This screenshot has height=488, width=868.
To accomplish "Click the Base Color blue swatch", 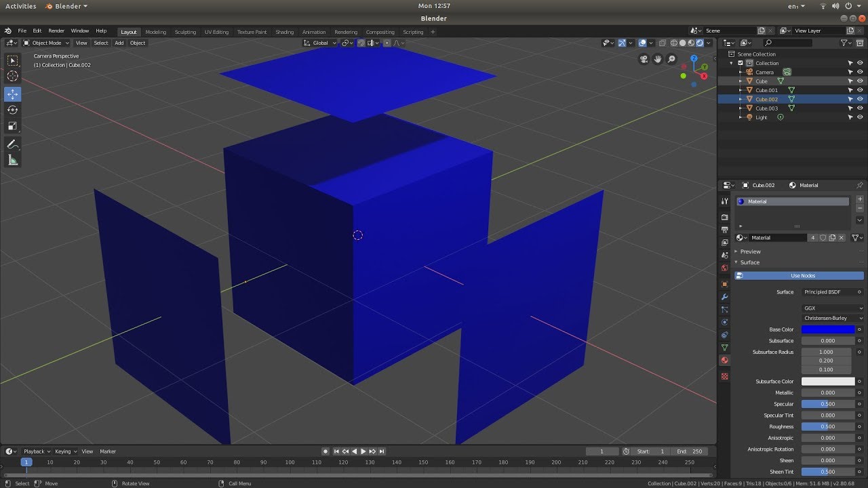I will pyautogui.click(x=828, y=329).
